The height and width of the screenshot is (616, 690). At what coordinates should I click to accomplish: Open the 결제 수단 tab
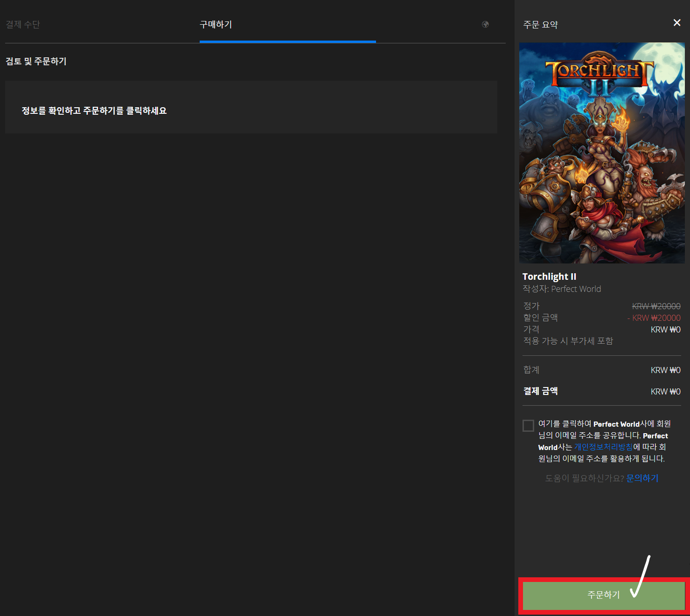pos(23,25)
